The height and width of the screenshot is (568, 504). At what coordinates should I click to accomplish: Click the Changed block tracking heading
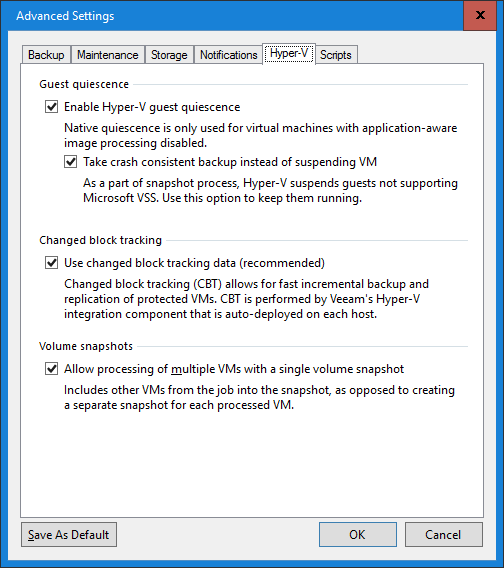point(100,240)
